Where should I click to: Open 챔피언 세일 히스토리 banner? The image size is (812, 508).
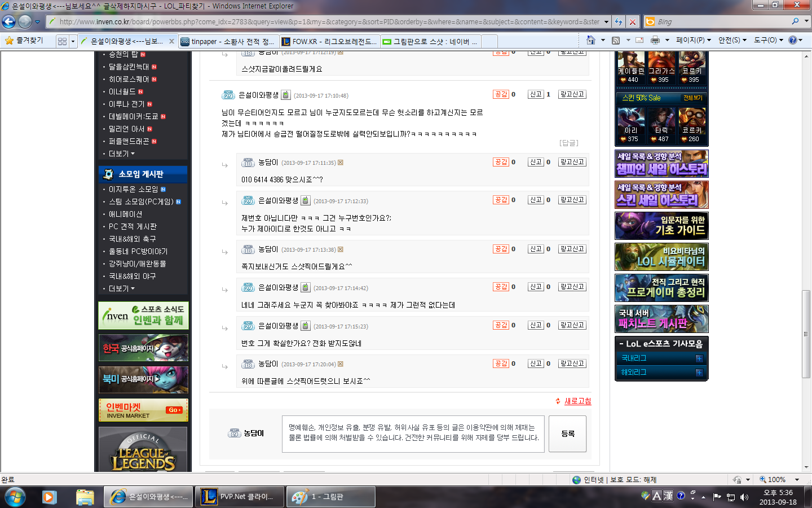point(661,163)
